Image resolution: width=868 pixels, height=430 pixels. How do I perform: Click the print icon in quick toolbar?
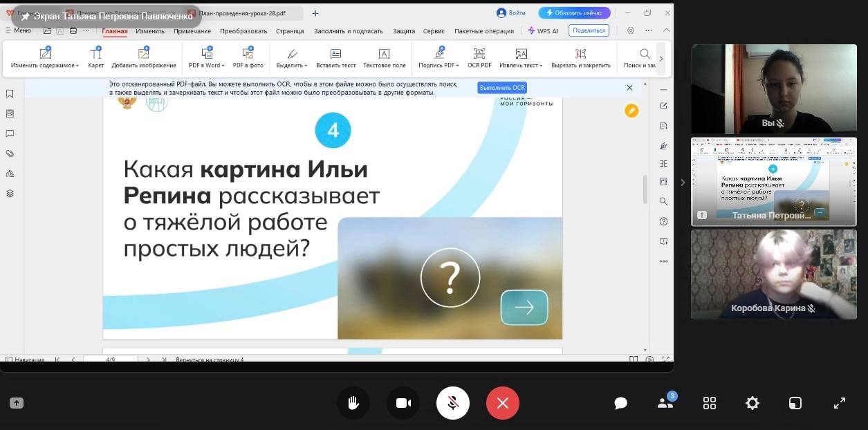click(x=73, y=30)
